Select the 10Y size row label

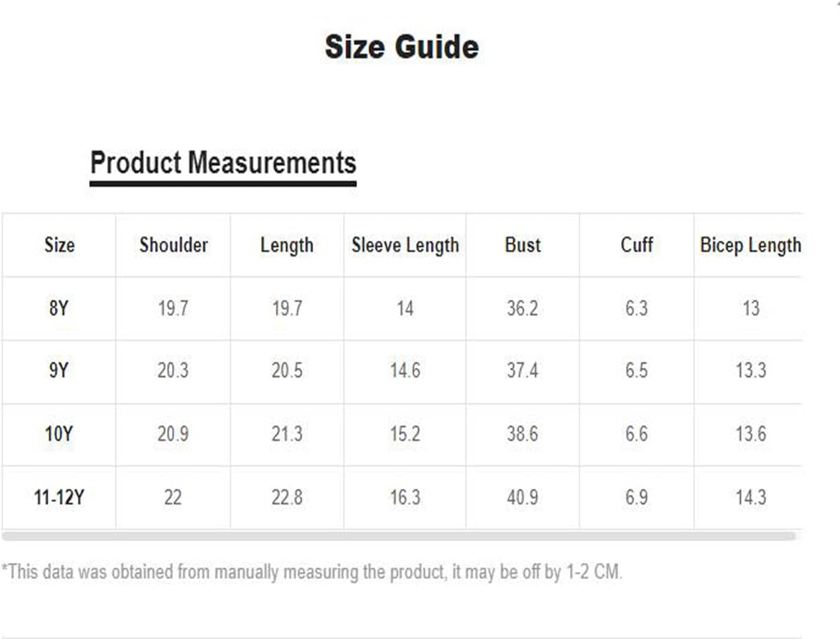pyautogui.click(x=59, y=434)
